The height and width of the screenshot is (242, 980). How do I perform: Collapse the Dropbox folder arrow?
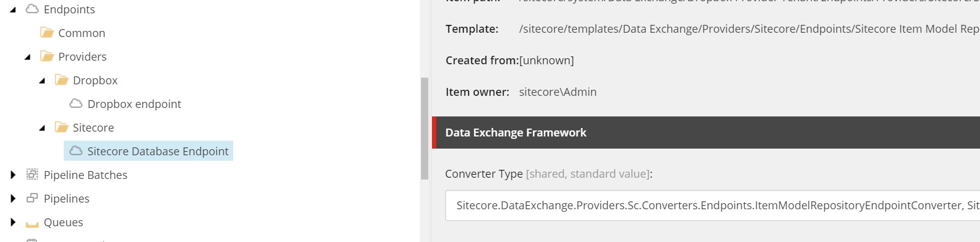coord(42,81)
